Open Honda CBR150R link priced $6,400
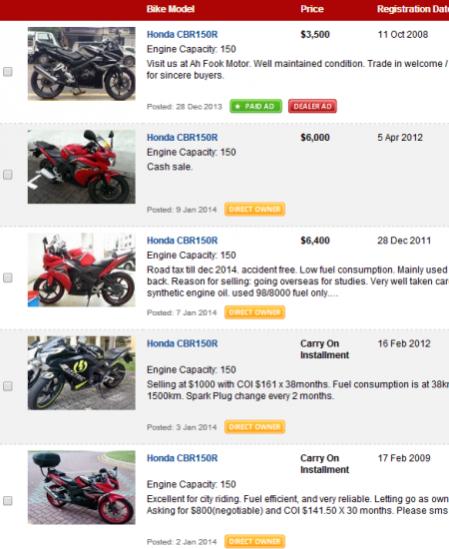449x549 pixels. click(182, 241)
